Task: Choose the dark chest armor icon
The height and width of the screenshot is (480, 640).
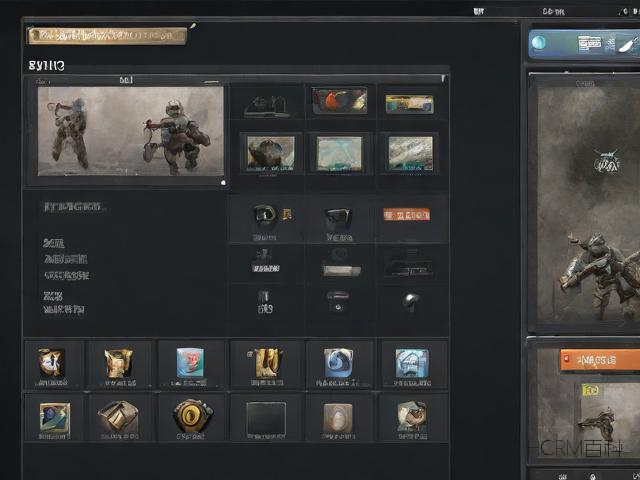Action: [338, 218]
